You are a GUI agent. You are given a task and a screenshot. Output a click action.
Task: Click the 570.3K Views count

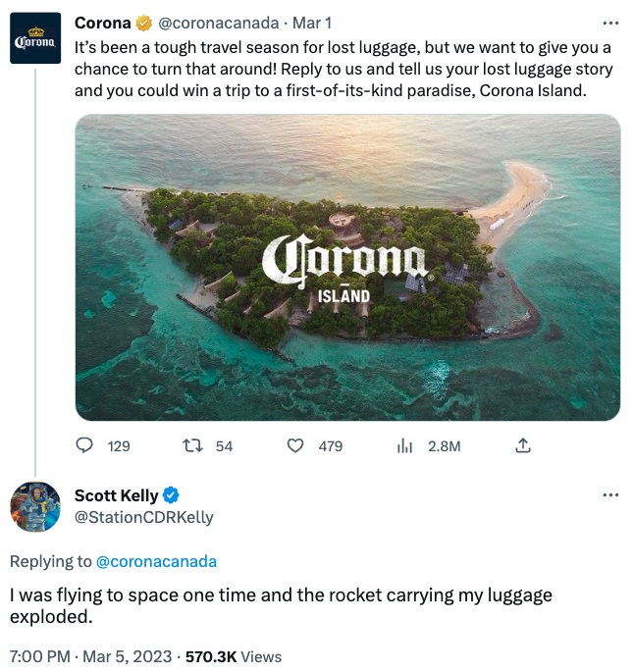coord(234,656)
